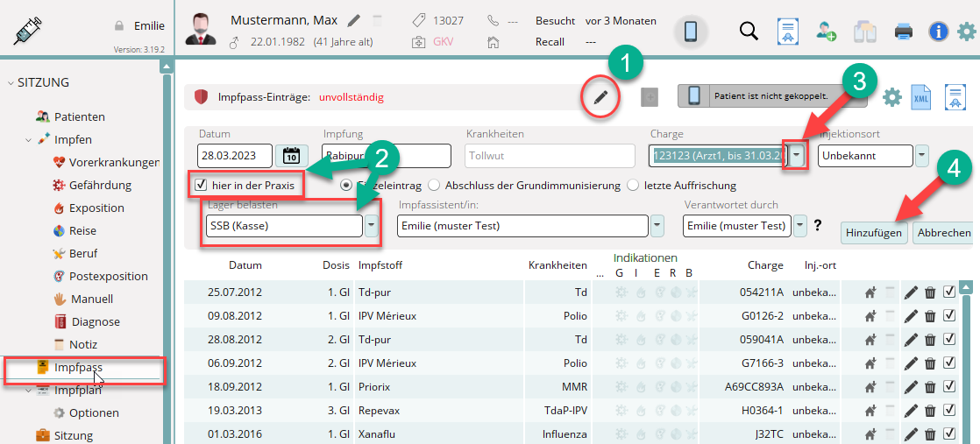
Task: Delete the 25.07.2012 Td-pur entry
Action: [x=930, y=292]
